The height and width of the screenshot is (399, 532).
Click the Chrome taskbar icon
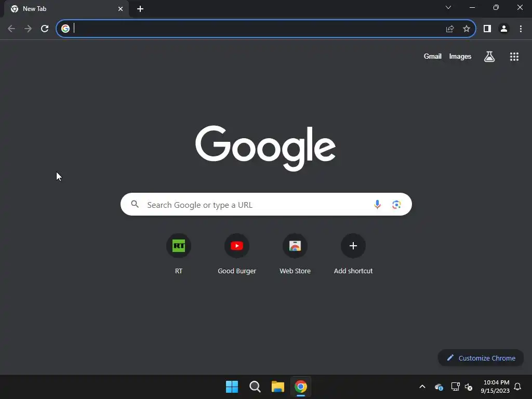click(x=301, y=387)
